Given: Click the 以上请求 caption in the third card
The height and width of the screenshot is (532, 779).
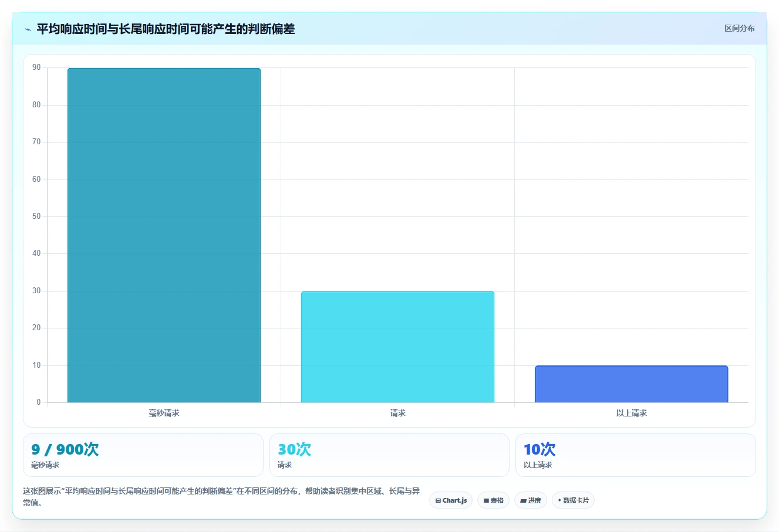Looking at the screenshot, I should [x=538, y=465].
